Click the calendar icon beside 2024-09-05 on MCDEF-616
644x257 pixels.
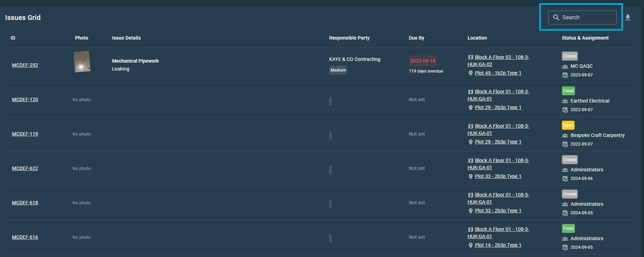click(x=565, y=247)
